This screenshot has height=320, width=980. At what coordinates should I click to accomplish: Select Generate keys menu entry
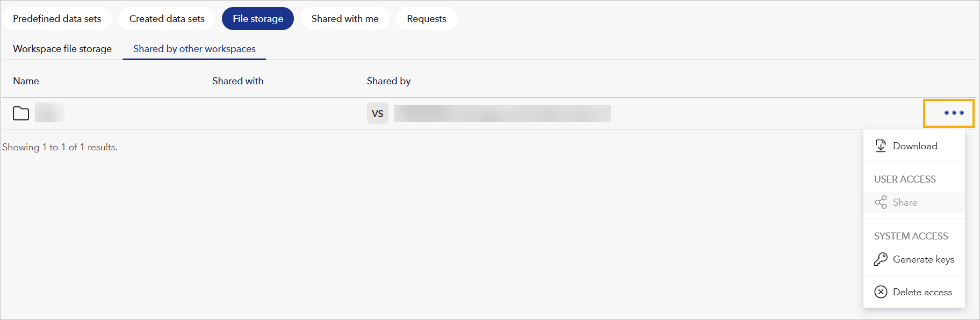pyautogui.click(x=924, y=259)
